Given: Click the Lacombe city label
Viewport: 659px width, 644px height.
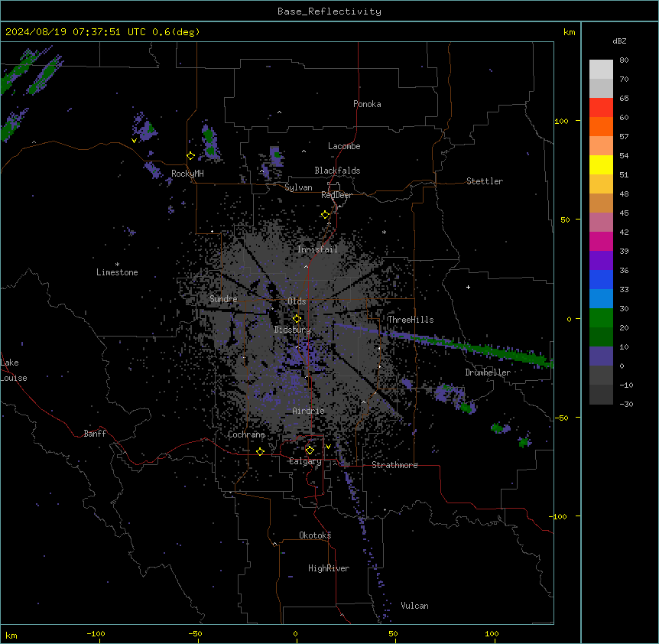Looking at the screenshot, I should tap(344, 146).
